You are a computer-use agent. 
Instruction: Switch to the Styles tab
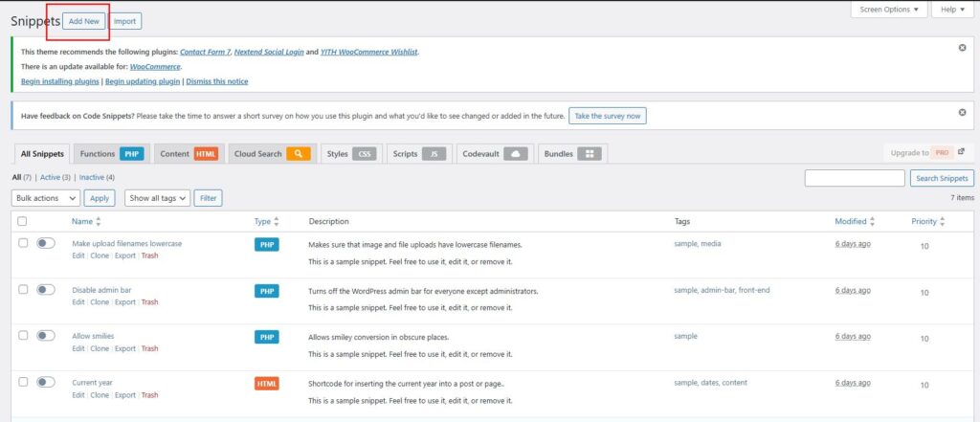pos(351,154)
